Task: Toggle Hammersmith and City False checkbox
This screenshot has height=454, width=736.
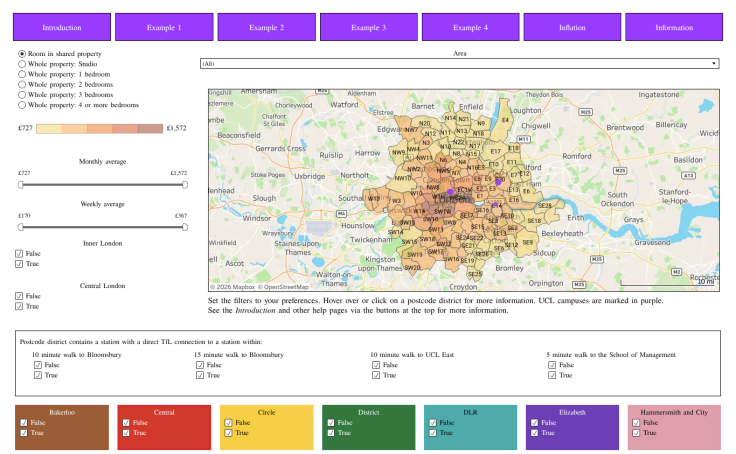Action: point(636,423)
